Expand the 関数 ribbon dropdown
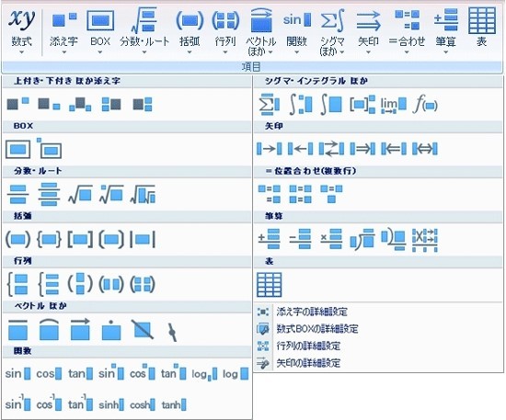 [296, 31]
